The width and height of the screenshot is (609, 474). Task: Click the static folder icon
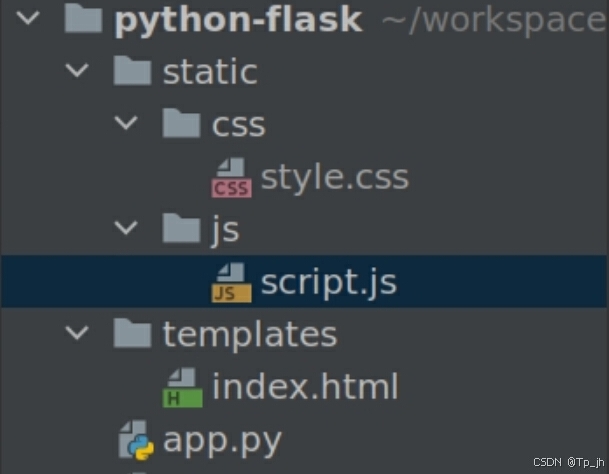(x=132, y=70)
